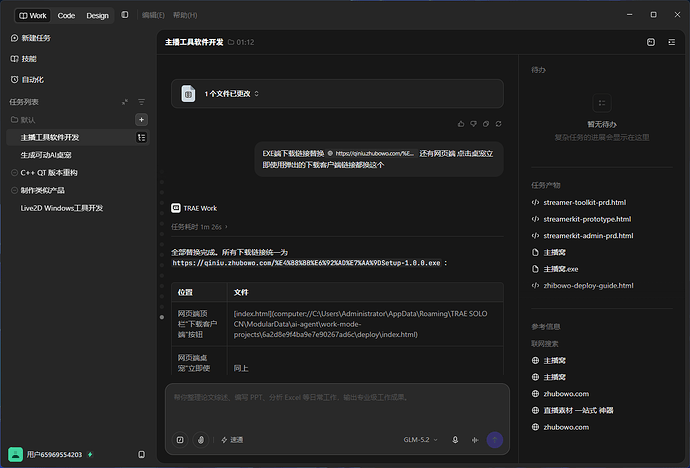Open the GLM-5.2 model dropdown

pos(420,440)
